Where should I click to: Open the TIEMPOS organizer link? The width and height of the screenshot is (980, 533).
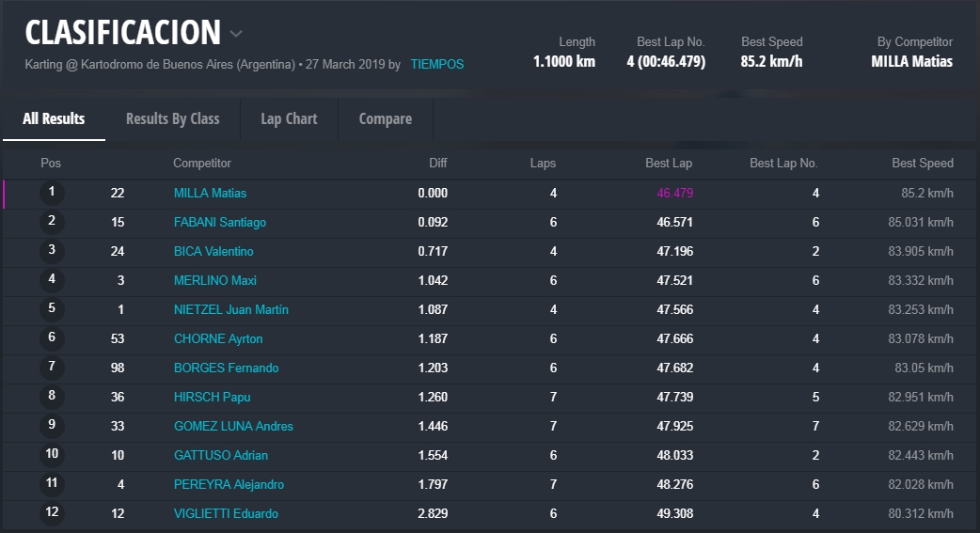click(436, 65)
